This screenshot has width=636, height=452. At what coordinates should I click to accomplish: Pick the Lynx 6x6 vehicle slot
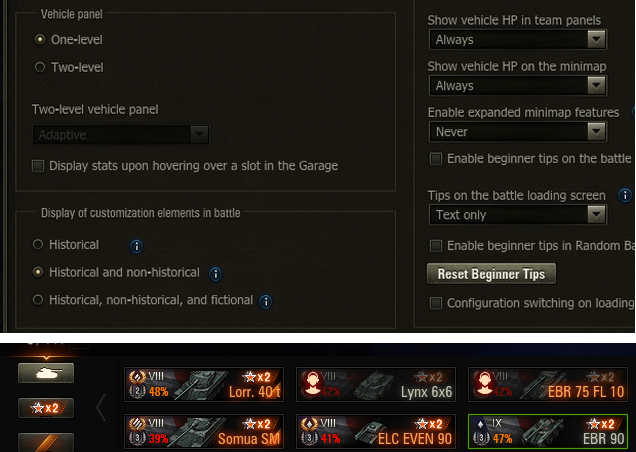[376, 384]
